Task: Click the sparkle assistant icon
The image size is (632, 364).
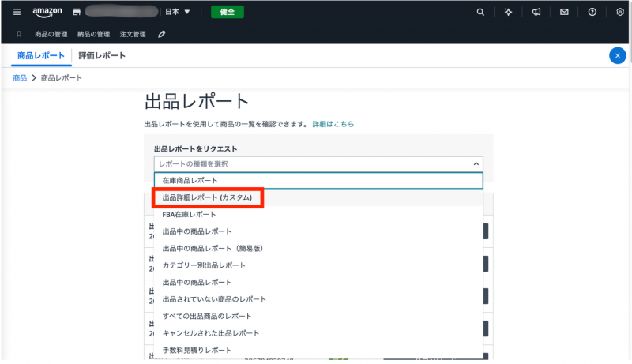Action: (508, 12)
